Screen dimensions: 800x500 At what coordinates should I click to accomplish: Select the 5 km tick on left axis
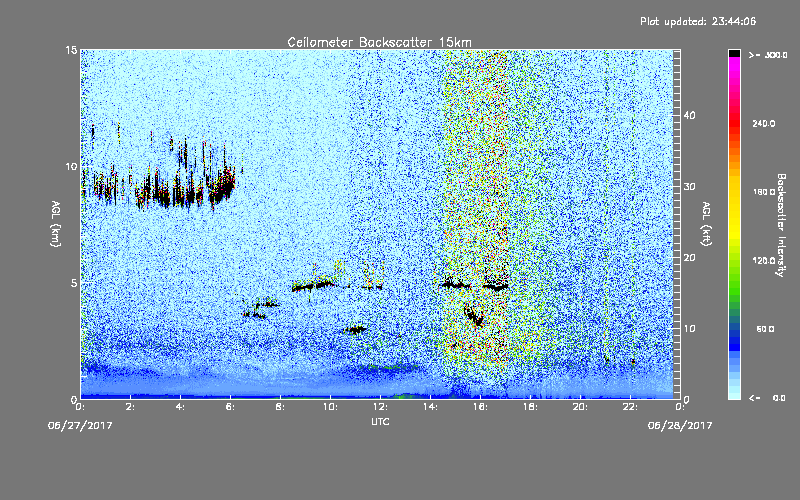(74, 283)
